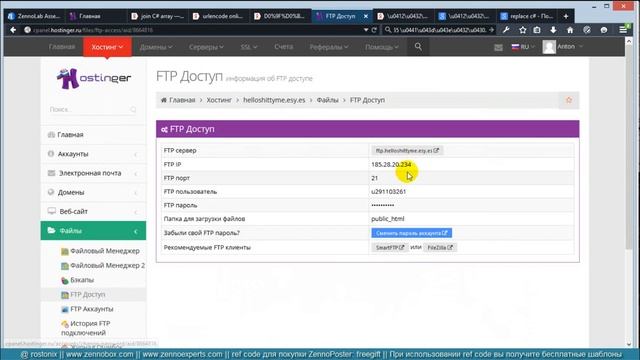Expand the Рефералы dropdown menu
Image resolution: width=640 pixels, height=360 pixels.
pos(329,47)
